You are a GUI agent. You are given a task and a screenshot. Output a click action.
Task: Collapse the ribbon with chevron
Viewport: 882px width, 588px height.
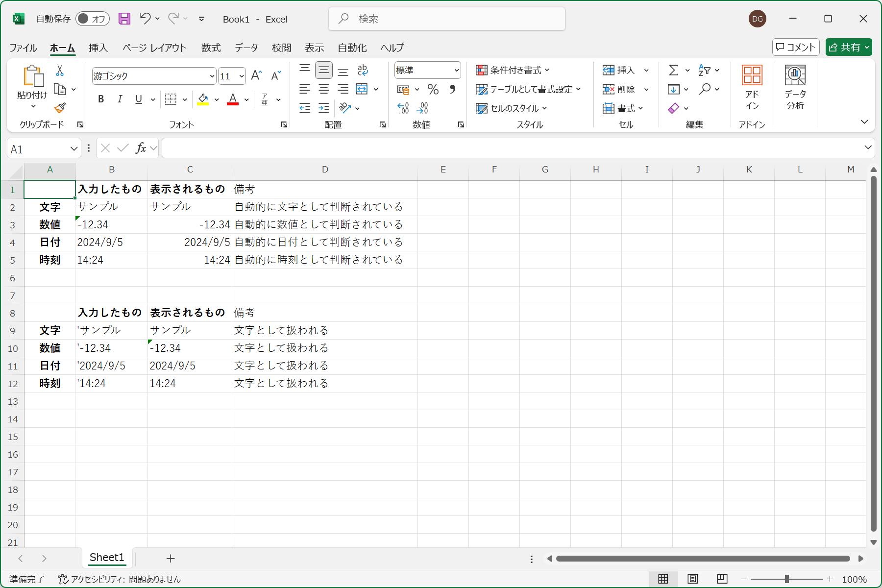pos(864,122)
